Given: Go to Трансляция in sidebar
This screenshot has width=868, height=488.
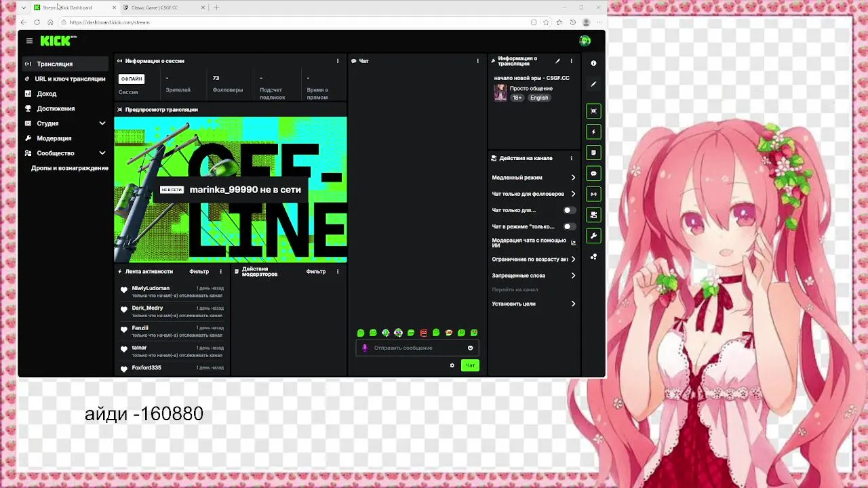Looking at the screenshot, I should 66,64.
